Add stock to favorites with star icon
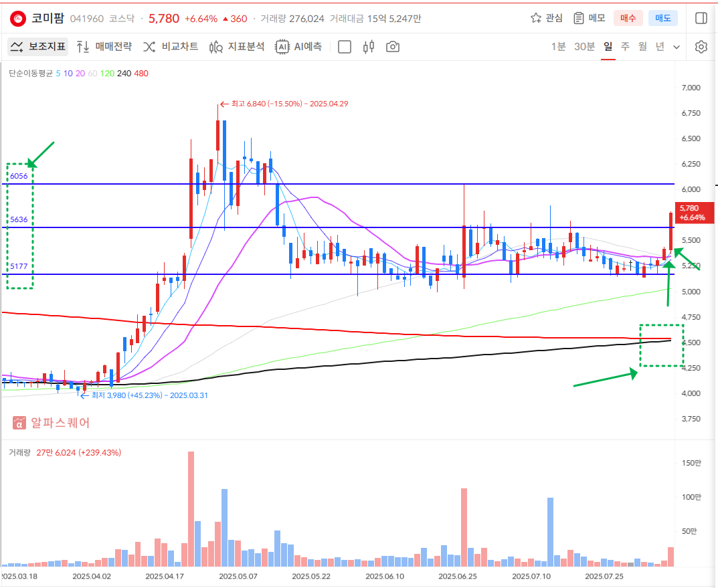718x588 pixels. [x=535, y=18]
